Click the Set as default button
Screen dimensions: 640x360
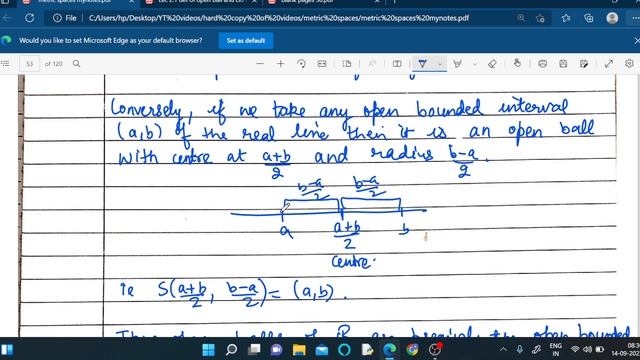click(246, 40)
